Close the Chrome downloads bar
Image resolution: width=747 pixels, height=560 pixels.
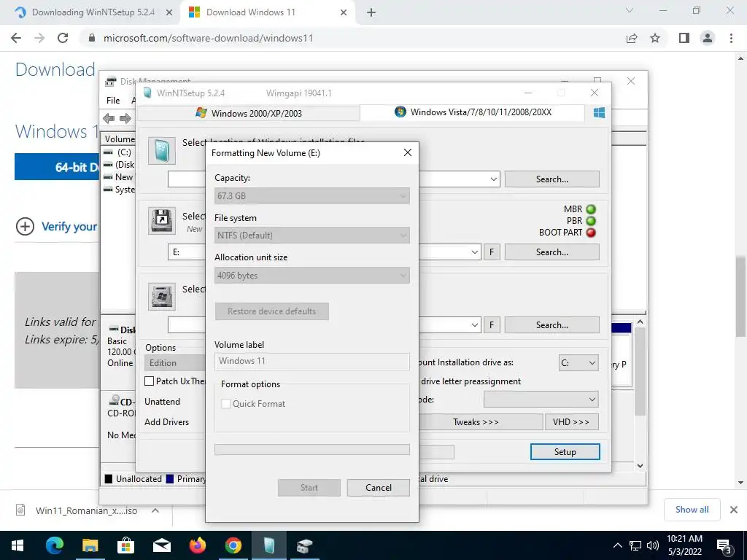pos(734,510)
